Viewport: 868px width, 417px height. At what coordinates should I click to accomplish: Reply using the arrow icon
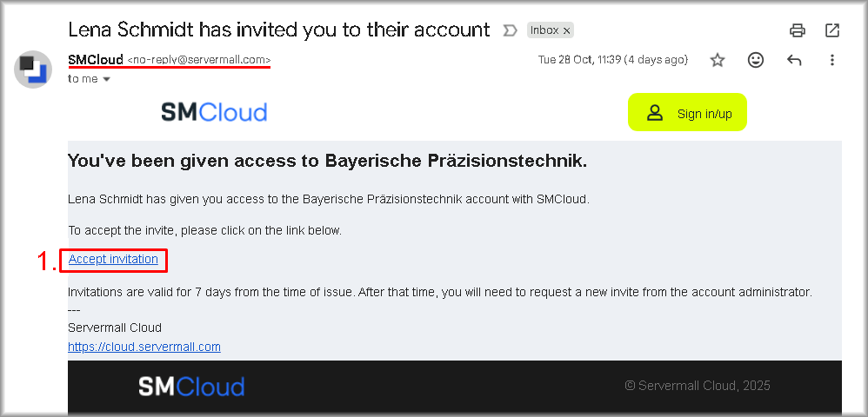point(794,60)
